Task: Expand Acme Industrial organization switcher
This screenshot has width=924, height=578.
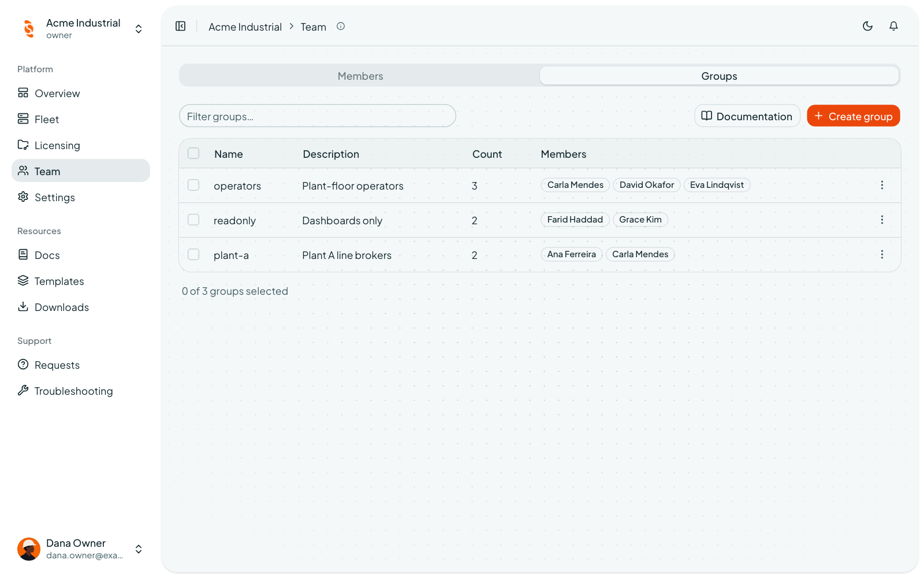Action: (x=139, y=29)
